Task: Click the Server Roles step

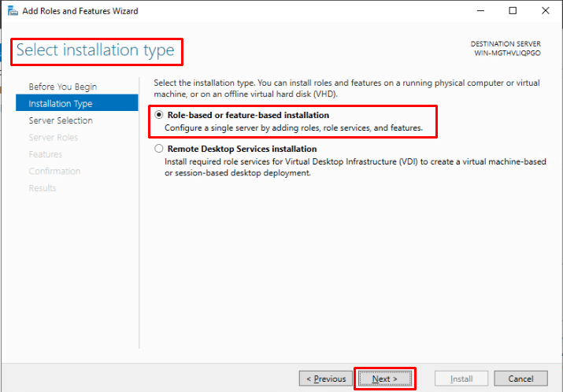Action: (54, 138)
